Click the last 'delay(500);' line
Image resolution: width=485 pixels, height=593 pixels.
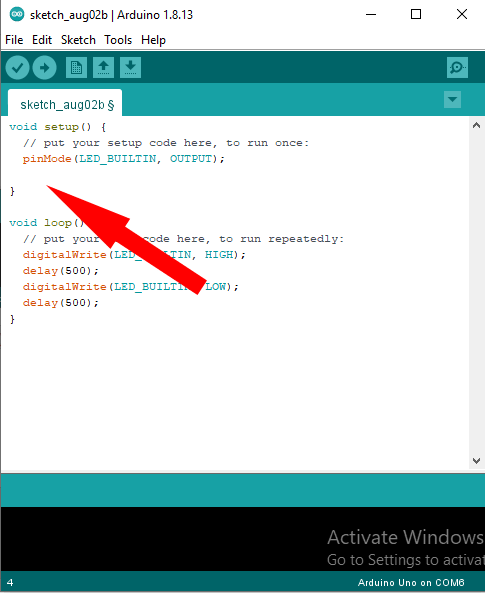[61, 303]
